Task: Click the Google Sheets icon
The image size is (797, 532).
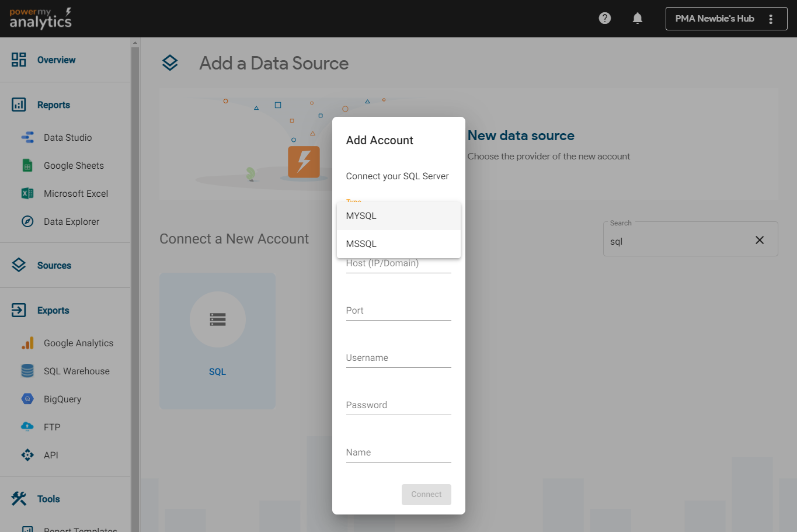Action: click(27, 166)
